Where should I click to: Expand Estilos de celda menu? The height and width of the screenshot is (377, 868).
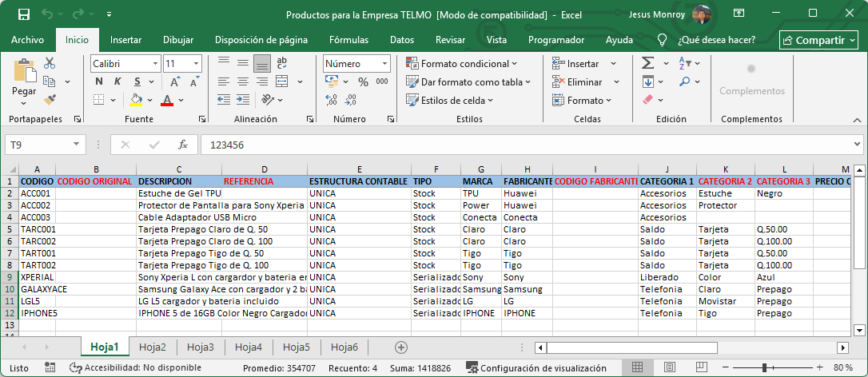[491, 100]
